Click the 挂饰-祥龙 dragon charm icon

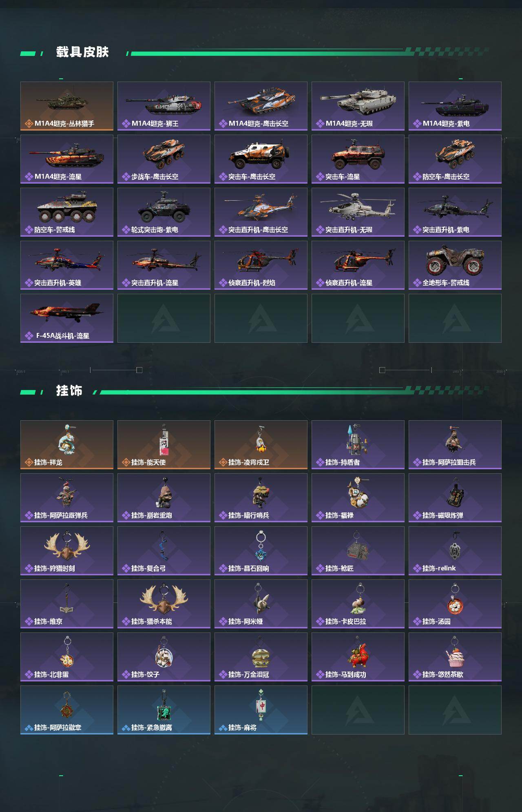coord(67,445)
